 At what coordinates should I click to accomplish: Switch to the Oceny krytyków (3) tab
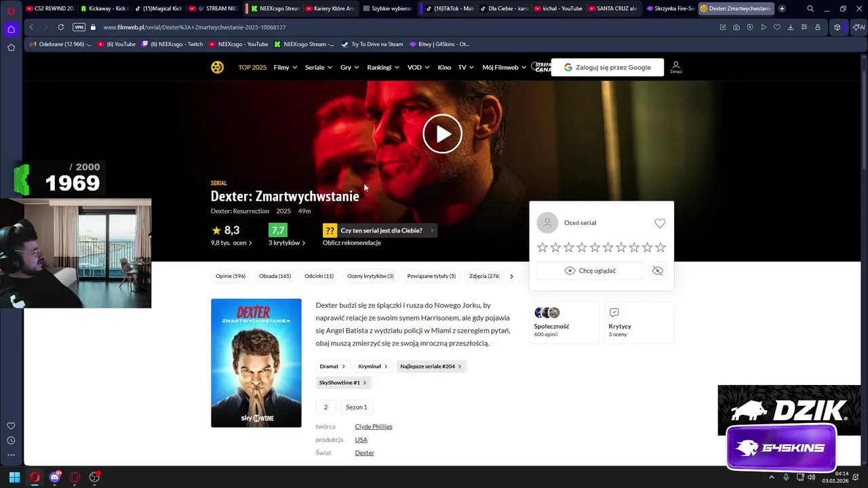pos(370,276)
